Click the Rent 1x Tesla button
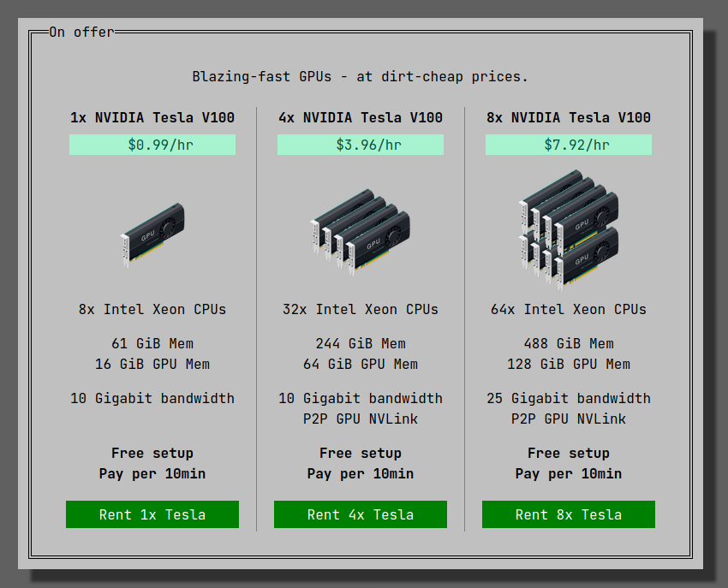The image size is (728, 588). pos(152,514)
